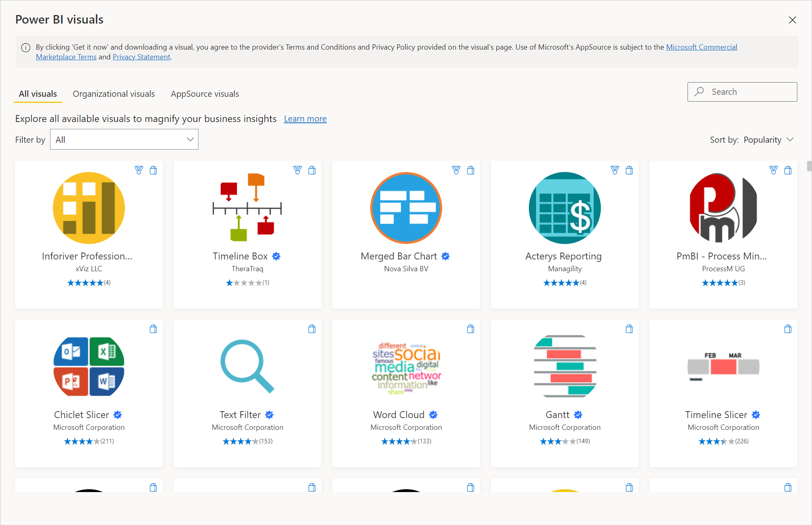The image size is (812, 525).
Task: Select the Timeline Box visual thumbnail
Action: point(247,208)
